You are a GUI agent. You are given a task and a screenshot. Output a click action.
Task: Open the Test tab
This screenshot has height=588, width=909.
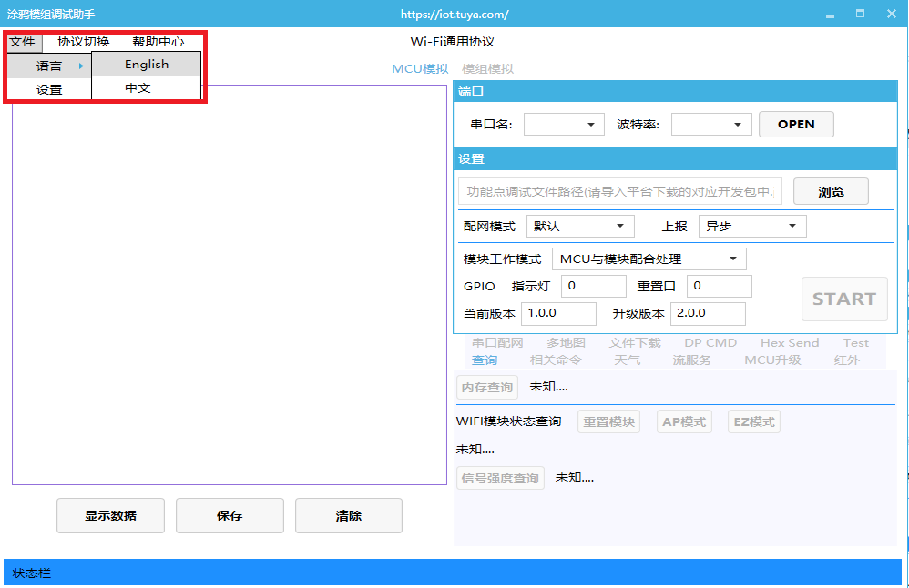(x=855, y=343)
